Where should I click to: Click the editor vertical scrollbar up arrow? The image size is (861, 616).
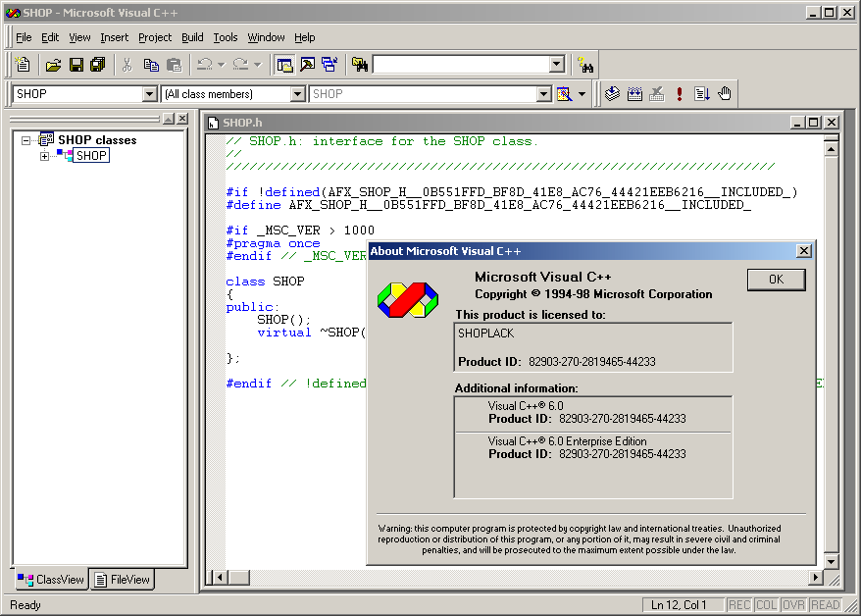(x=831, y=149)
